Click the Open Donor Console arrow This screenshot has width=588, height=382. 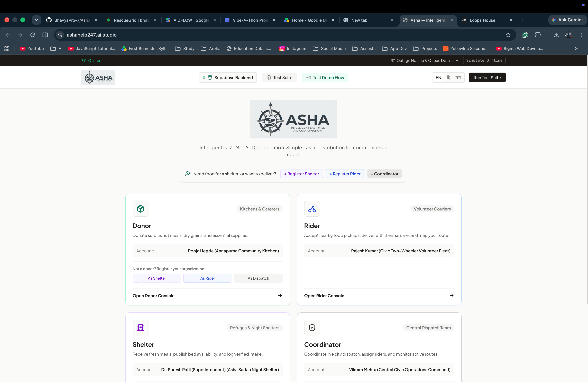pos(280,295)
